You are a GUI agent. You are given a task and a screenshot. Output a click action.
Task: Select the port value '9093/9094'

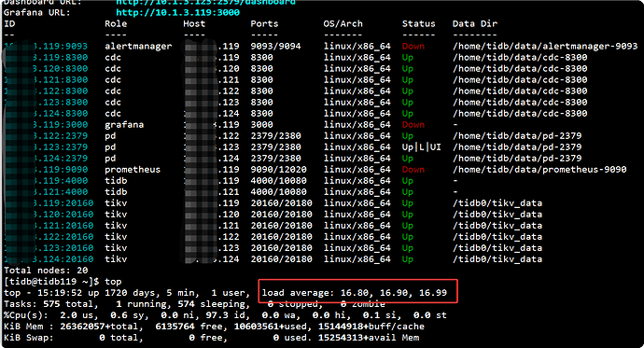275,47
